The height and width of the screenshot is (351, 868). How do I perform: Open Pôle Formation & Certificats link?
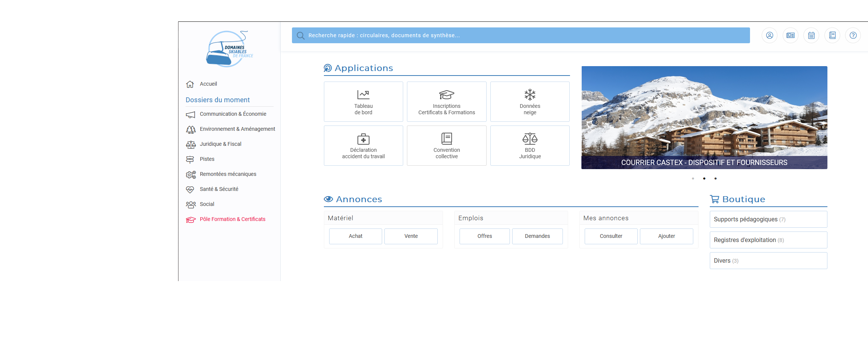click(232, 219)
